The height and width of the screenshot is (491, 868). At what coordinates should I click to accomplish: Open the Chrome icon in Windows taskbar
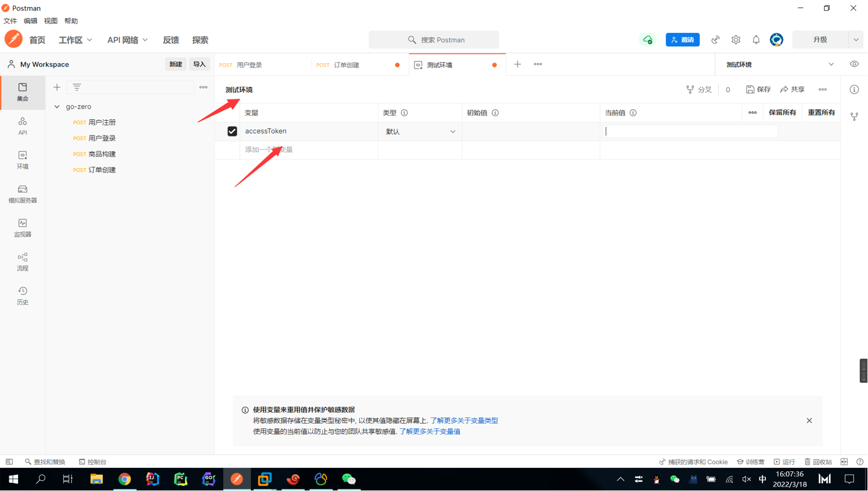[x=125, y=479]
